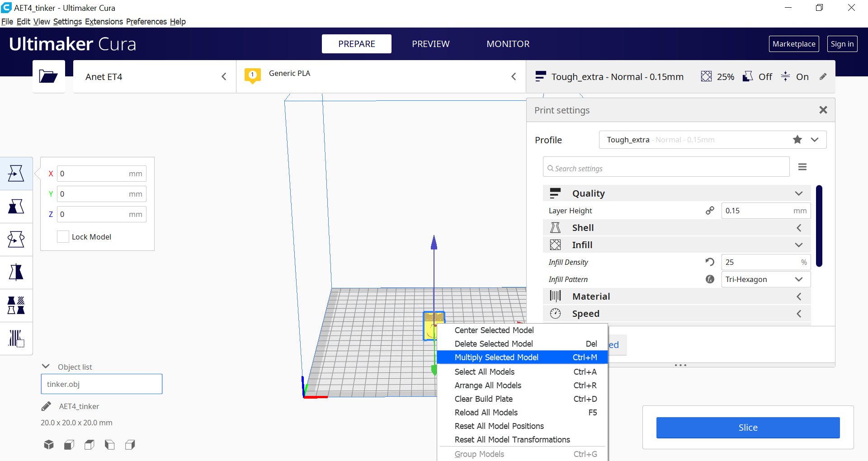Click the extruder 1 material icon
868x461 pixels.
click(x=253, y=75)
